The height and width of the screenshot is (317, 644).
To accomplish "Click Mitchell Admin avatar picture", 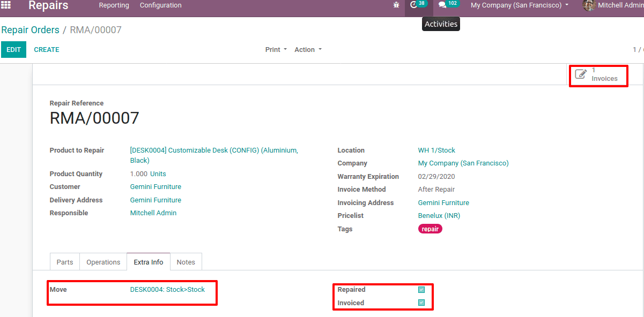I will point(589,5).
